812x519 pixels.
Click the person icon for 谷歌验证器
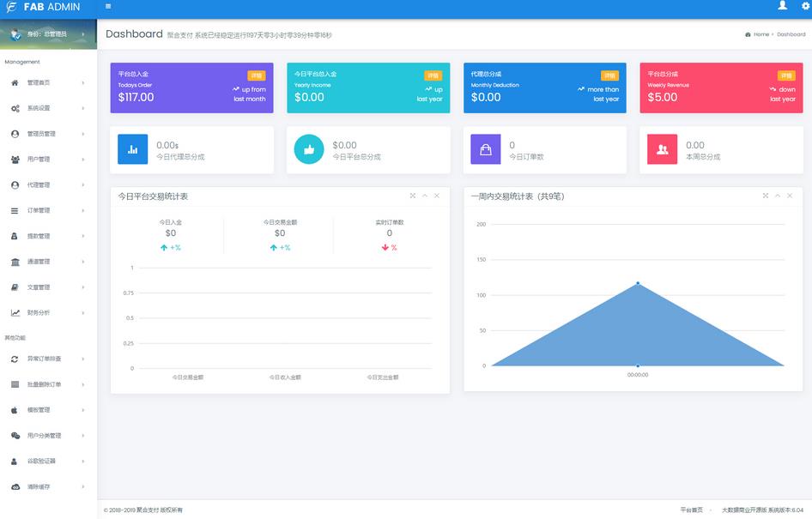pyautogui.click(x=14, y=461)
